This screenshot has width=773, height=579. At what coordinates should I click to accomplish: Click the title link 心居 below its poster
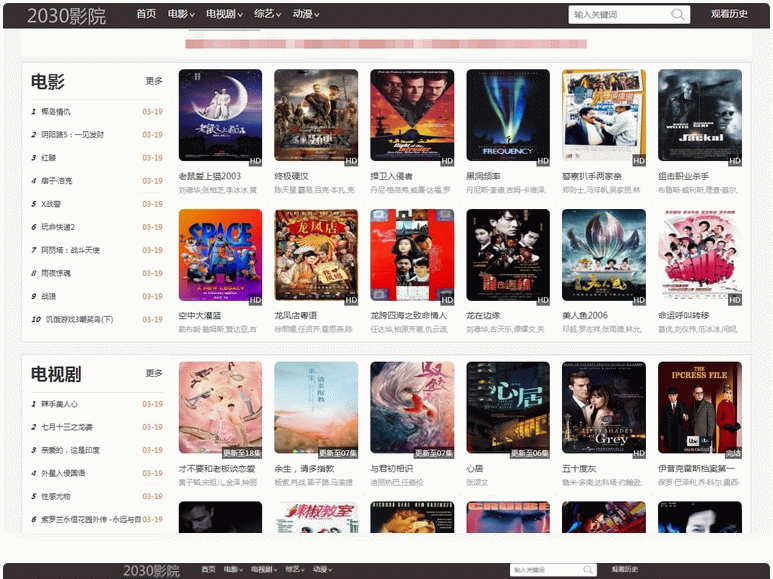pos(475,469)
